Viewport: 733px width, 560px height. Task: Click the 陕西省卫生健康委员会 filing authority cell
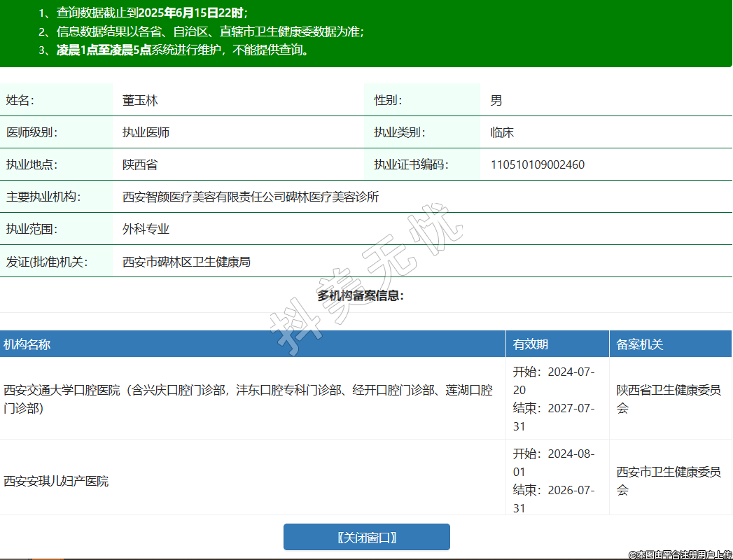pyautogui.click(x=668, y=399)
